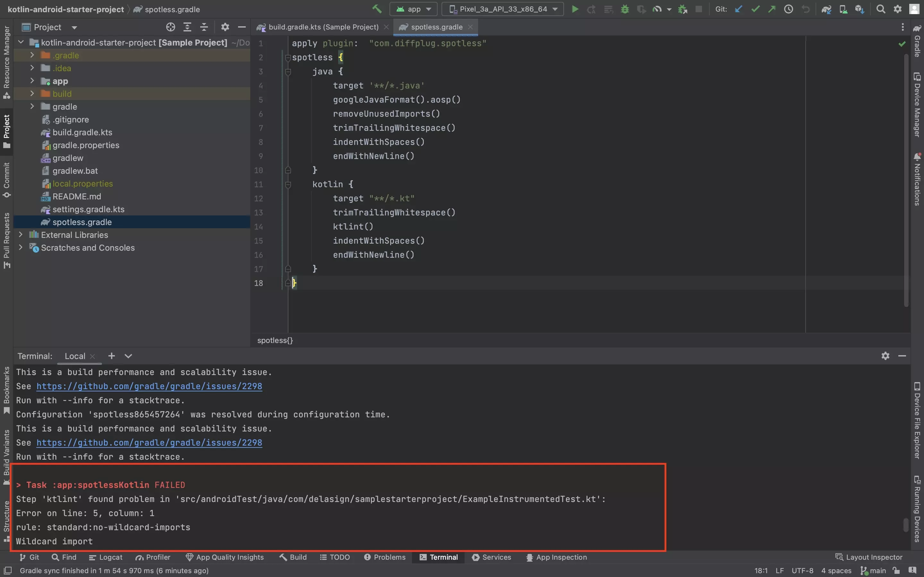Click the GitHub issues link
The height and width of the screenshot is (577, 924).
pyautogui.click(x=149, y=386)
